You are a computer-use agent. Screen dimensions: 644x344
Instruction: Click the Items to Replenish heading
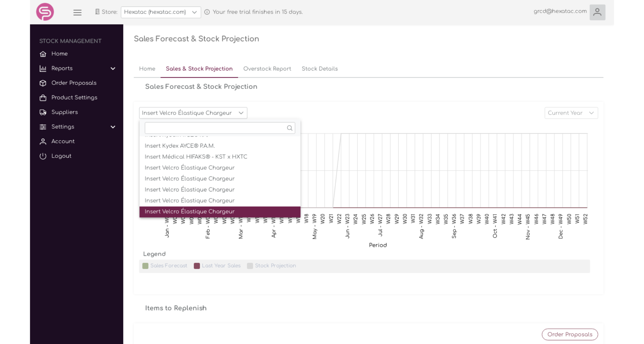(x=176, y=308)
